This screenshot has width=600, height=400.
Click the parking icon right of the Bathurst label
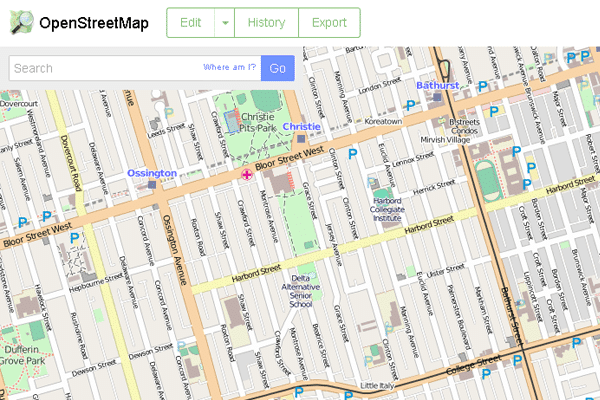pos(483,86)
